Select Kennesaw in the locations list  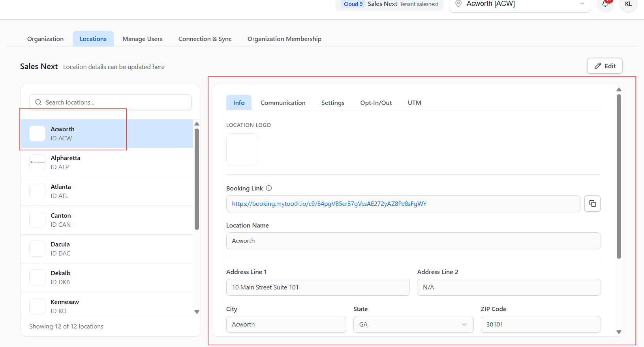(x=107, y=304)
